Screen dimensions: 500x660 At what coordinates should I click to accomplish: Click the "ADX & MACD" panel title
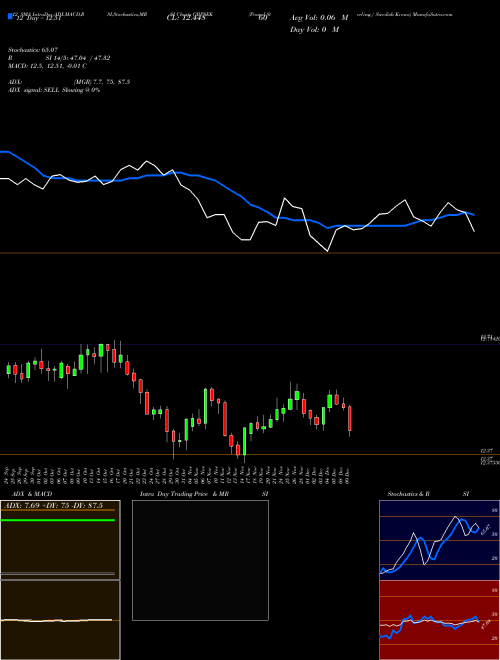[x=32, y=494]
